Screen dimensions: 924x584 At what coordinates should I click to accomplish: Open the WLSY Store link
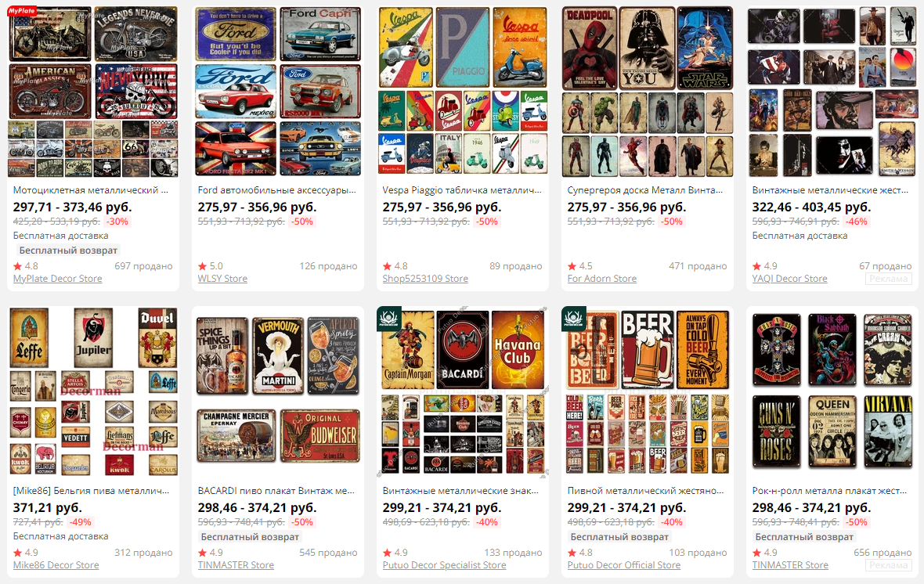point(222,279)
